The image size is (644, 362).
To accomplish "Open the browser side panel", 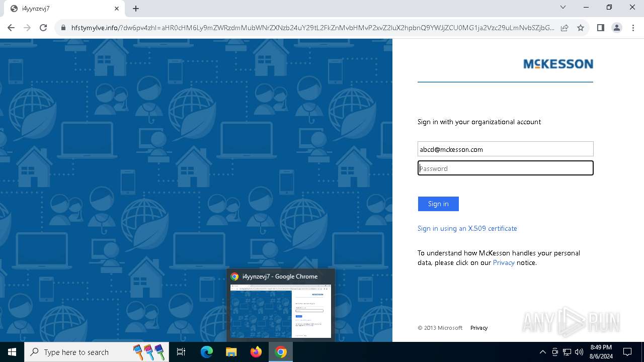I will [x=600, y=28].
